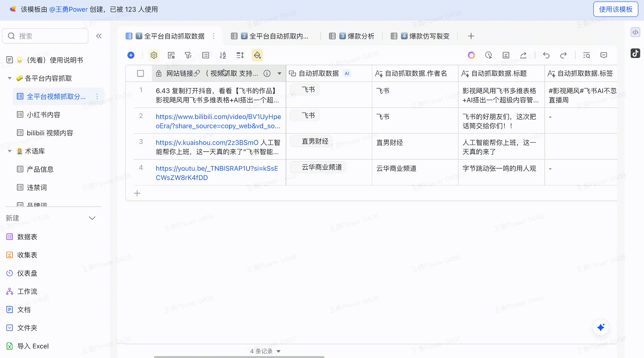
Task: Collapse the 各平台内容抓取 folder
Action: 10,78
